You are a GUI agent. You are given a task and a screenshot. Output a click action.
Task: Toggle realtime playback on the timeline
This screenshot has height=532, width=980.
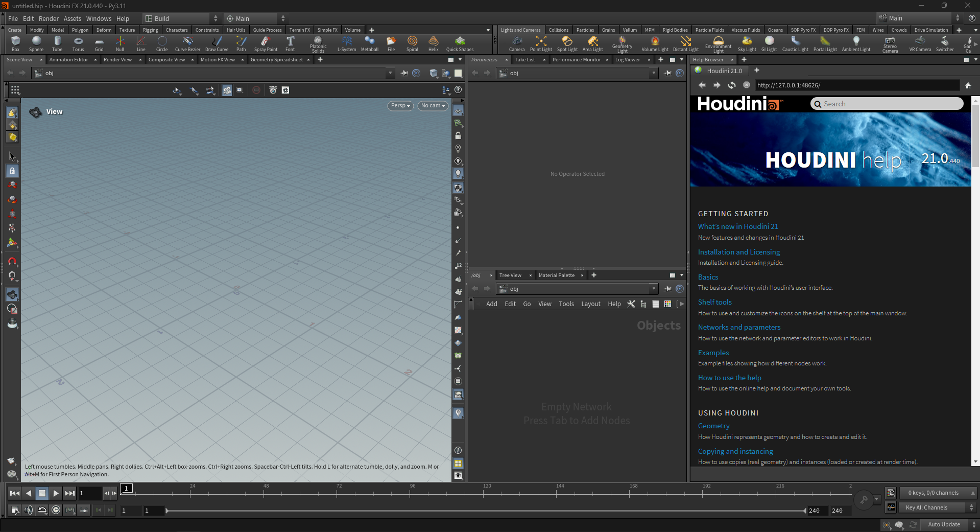point(56,510)
